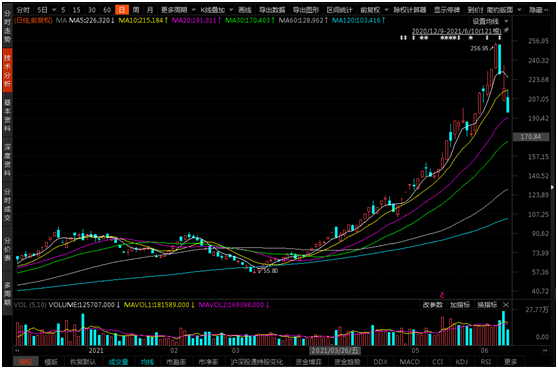Open the 除权计算器 calculator
558x369 pixels.
410,10
